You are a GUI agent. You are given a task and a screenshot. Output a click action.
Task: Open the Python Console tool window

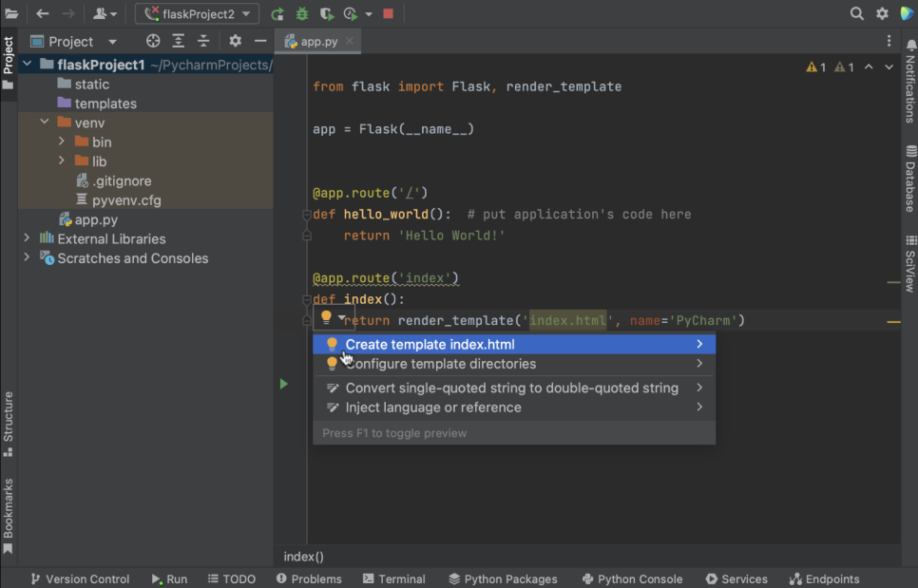pyautogui.click(x=631, y=579)
